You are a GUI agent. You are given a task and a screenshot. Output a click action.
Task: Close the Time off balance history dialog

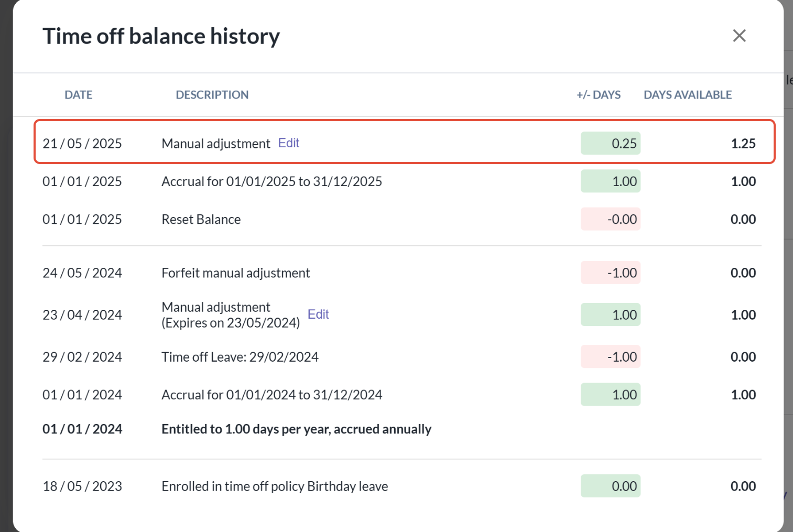pyautogui.click(x=739, y=36)
